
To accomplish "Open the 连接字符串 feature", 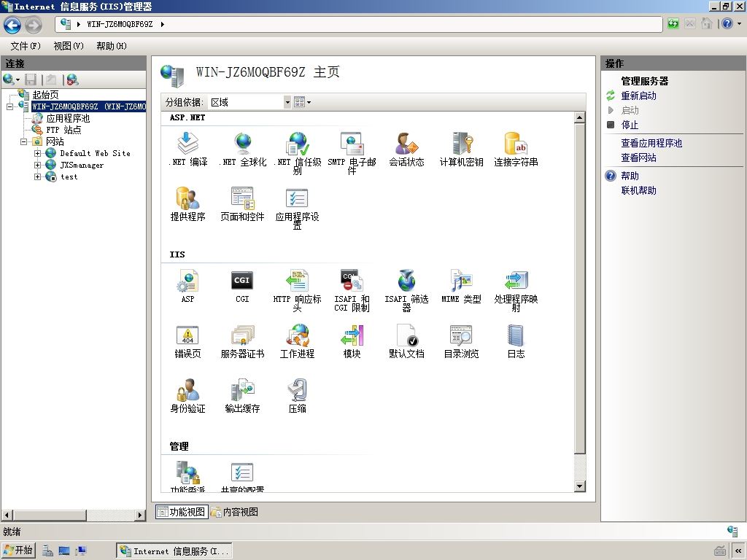I will (x=516, y=149).
